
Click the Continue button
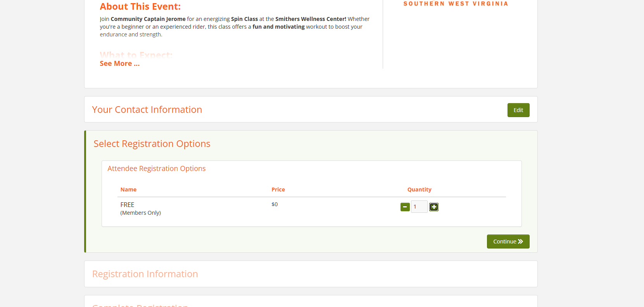(x=508, y=241)
